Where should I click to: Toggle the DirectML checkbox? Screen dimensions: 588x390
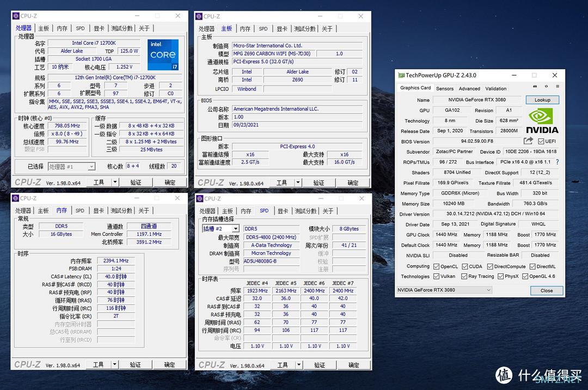[x=532, y=266]
